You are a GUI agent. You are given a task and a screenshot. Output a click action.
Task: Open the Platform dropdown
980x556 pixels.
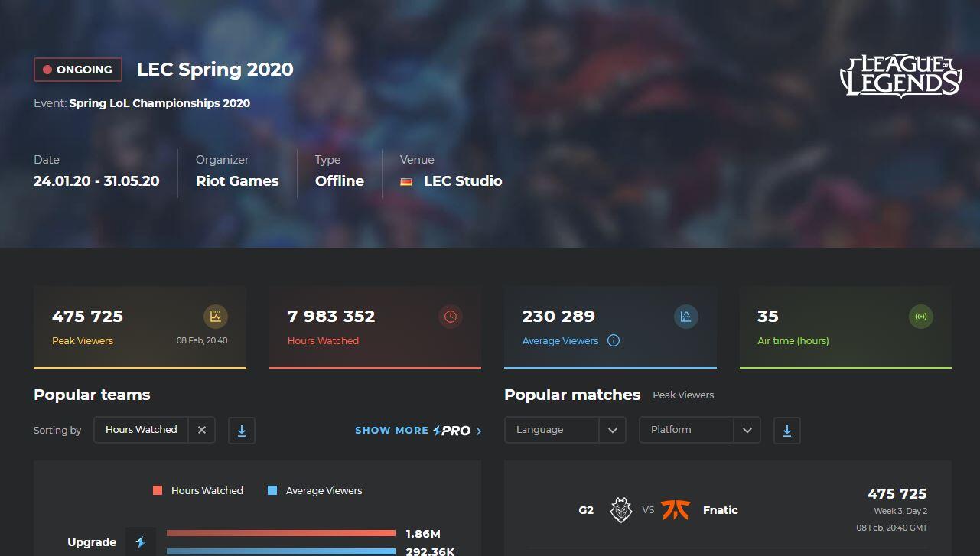pyautogui.click(x=699, y=430)
